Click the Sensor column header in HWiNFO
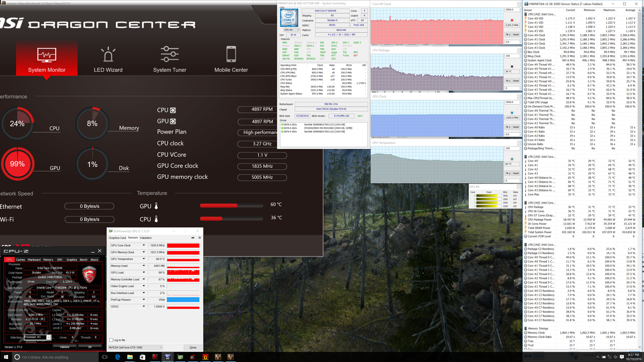This screenshot has width=644, height=362. (528, 10)
